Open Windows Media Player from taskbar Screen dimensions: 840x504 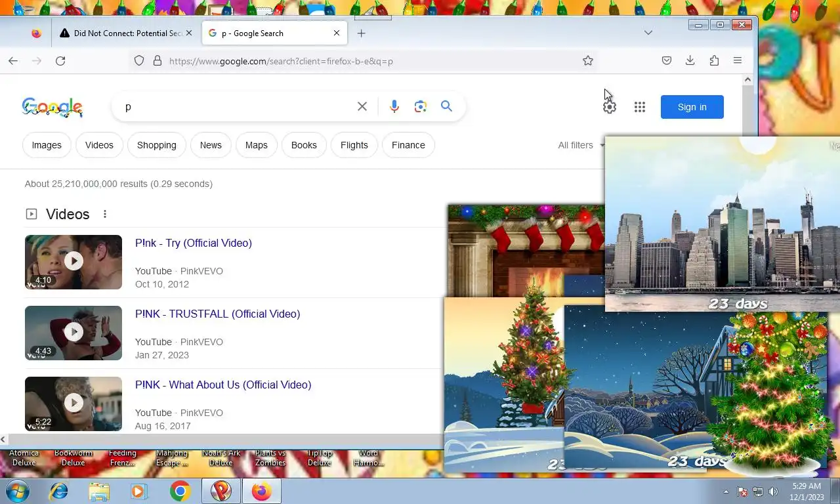click(139, 491)
